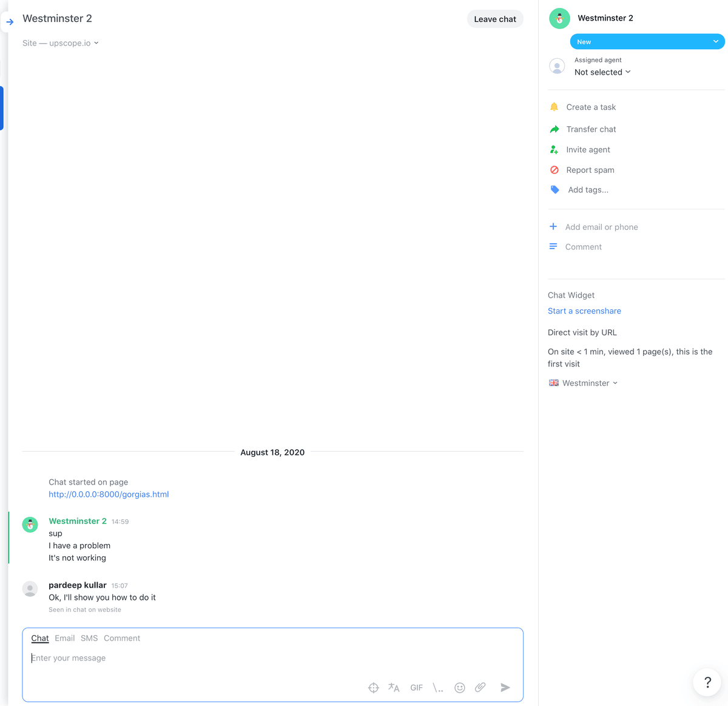Click the Invite agent person-plus icon

point(554,149)
